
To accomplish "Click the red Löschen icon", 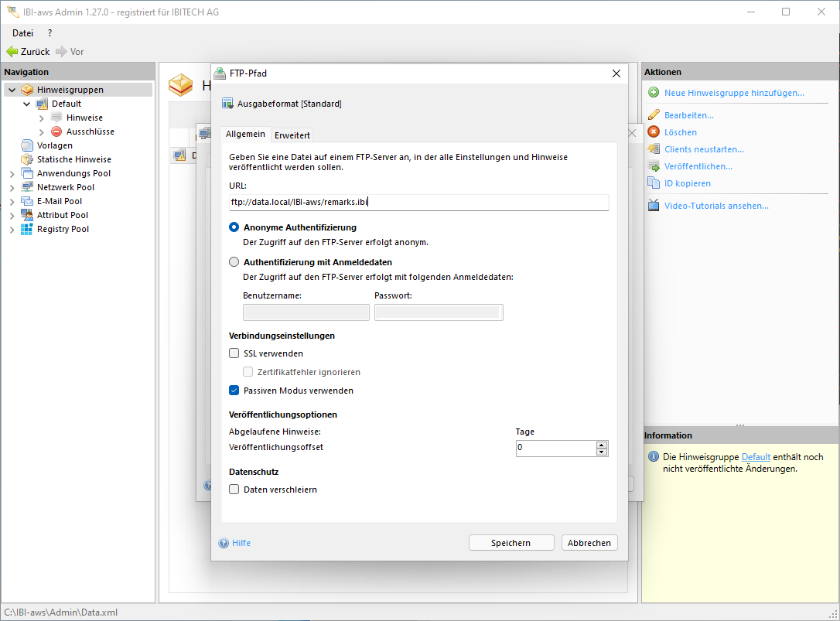I will (654, 132).
